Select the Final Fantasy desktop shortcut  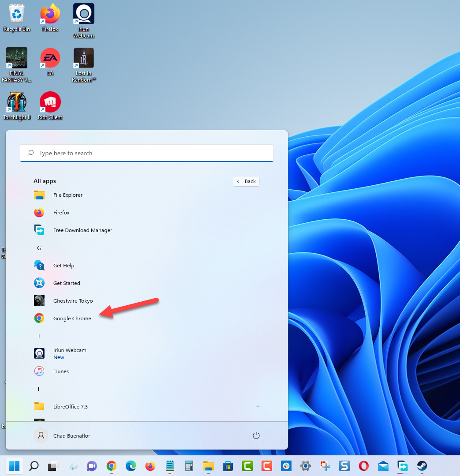coord(17,65)
